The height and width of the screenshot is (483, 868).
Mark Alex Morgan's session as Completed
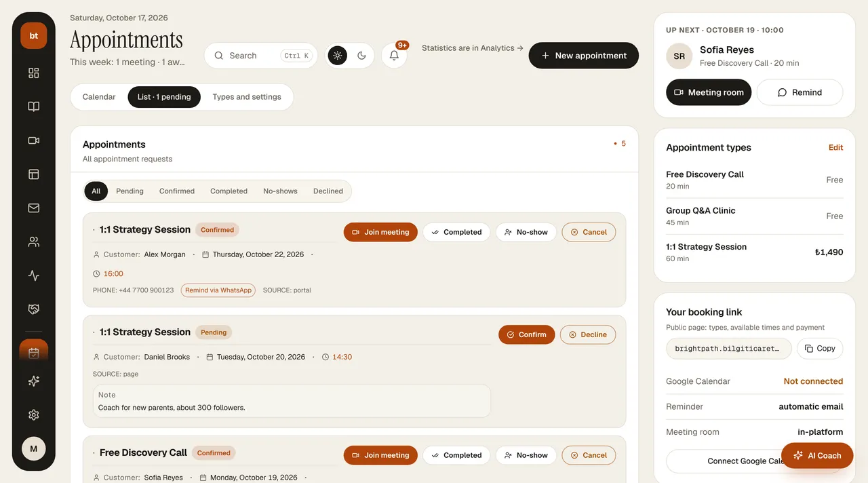456,232
